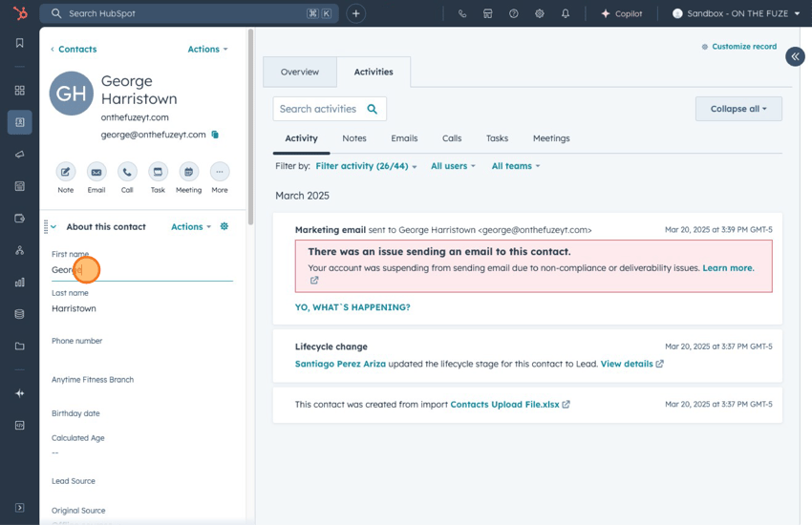Switch to the Emails sub-tab
The width and height of the screenshot is (812, 525).
pos(404,138)
